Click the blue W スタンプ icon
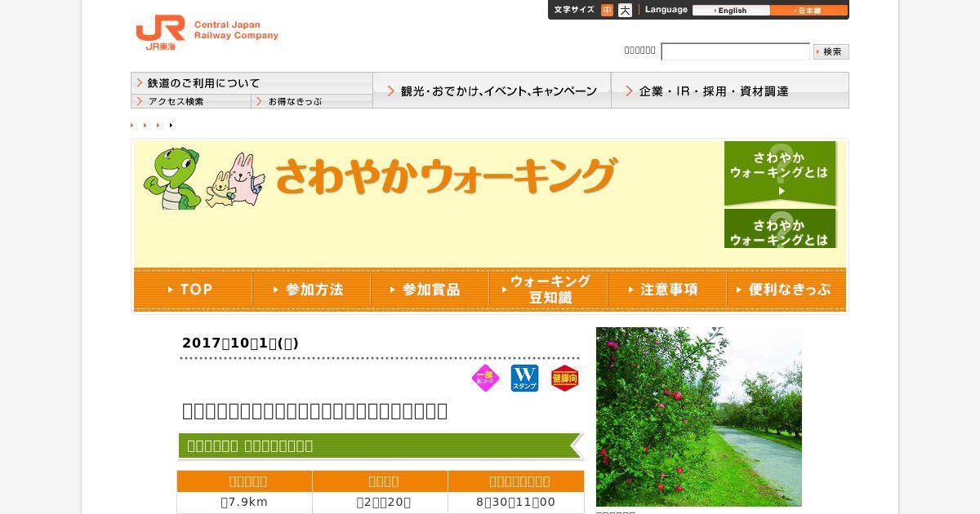The image size is (980, 514). (x=524, y=378)
